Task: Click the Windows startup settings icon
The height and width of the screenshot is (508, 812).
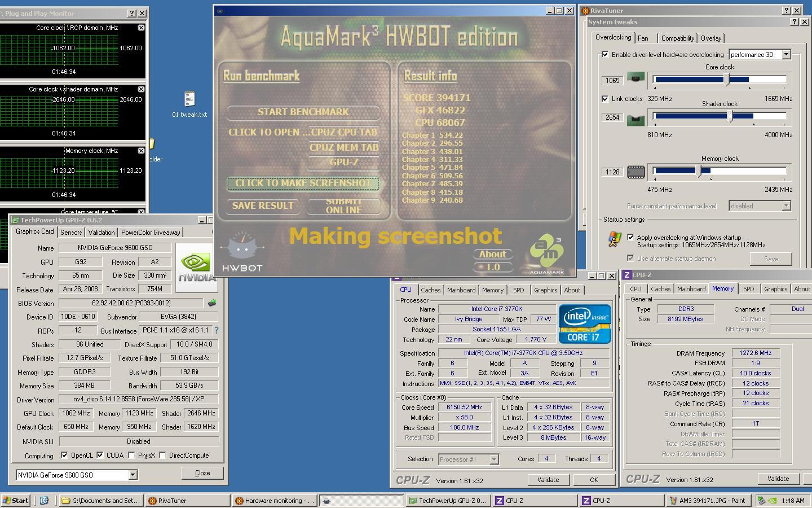Action: 614,239
